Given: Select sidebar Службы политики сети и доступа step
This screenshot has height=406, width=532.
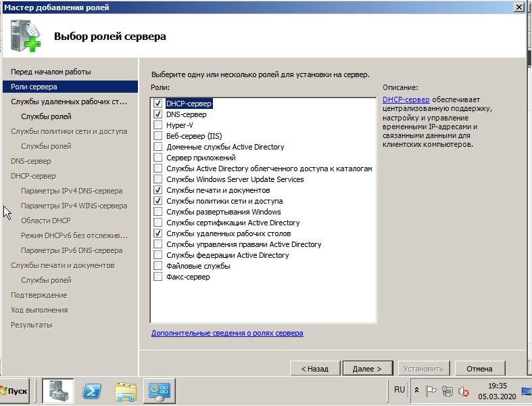Looking at the screenshot, I should tap(69, 131).
